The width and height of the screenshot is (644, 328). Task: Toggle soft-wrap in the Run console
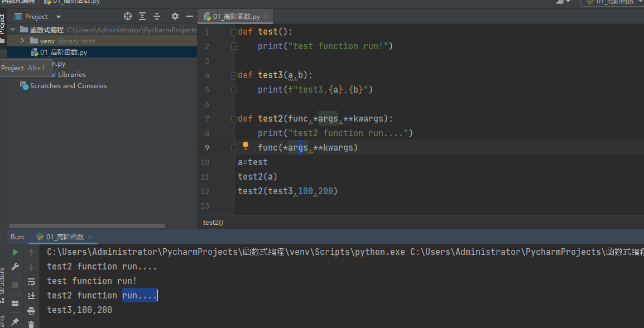pos(31,282)
